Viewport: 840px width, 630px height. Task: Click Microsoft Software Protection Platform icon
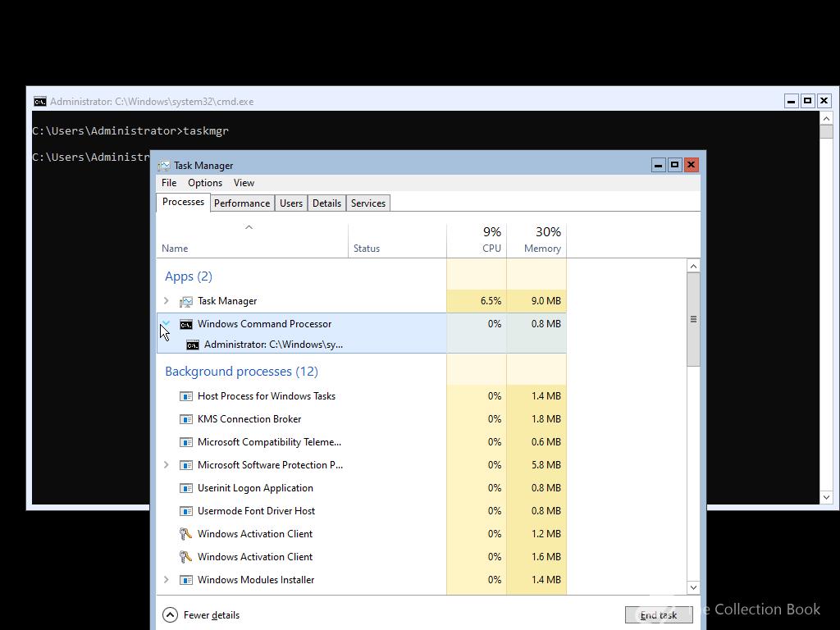point(186,466)
